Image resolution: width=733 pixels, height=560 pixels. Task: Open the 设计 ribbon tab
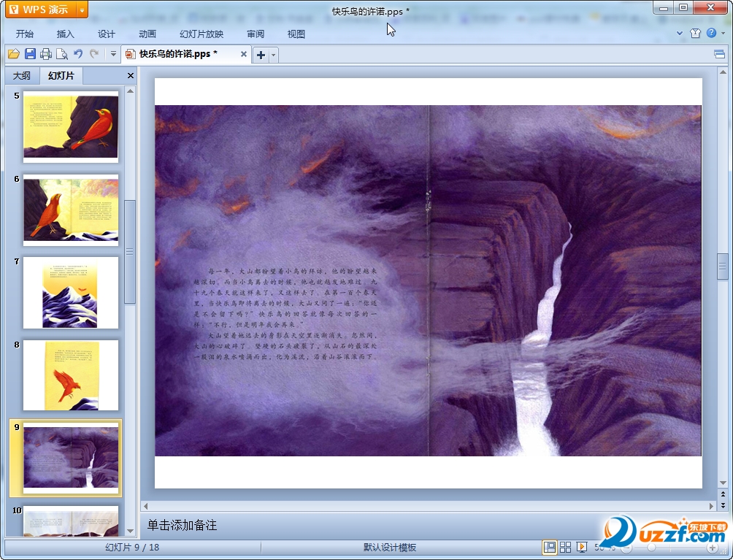[106, 34]
